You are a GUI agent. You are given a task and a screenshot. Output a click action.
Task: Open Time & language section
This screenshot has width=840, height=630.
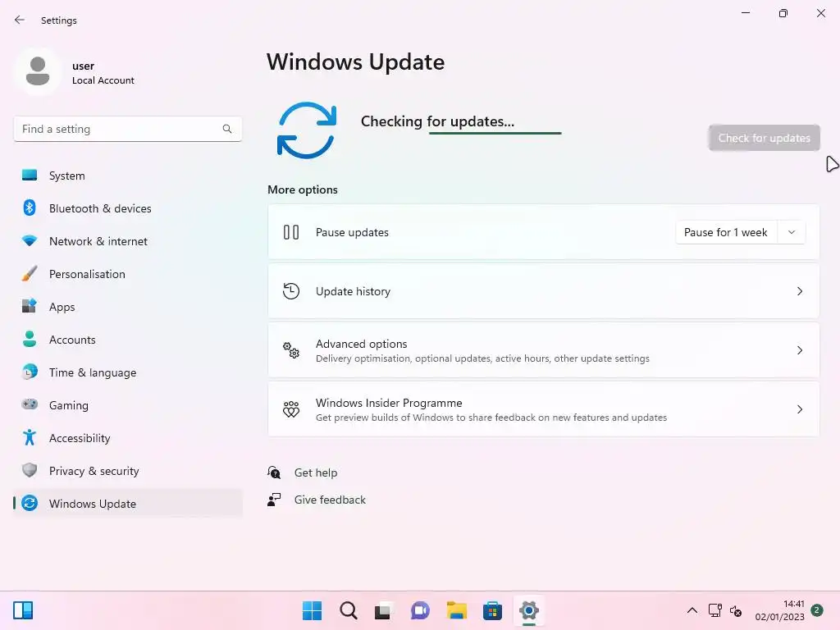(x=128, y=372)
